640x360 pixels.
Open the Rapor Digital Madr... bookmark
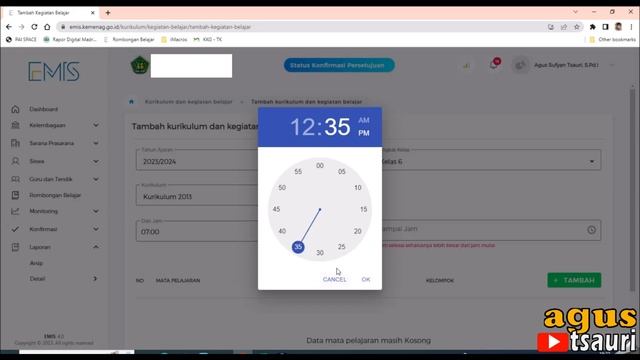coord(70,40)
